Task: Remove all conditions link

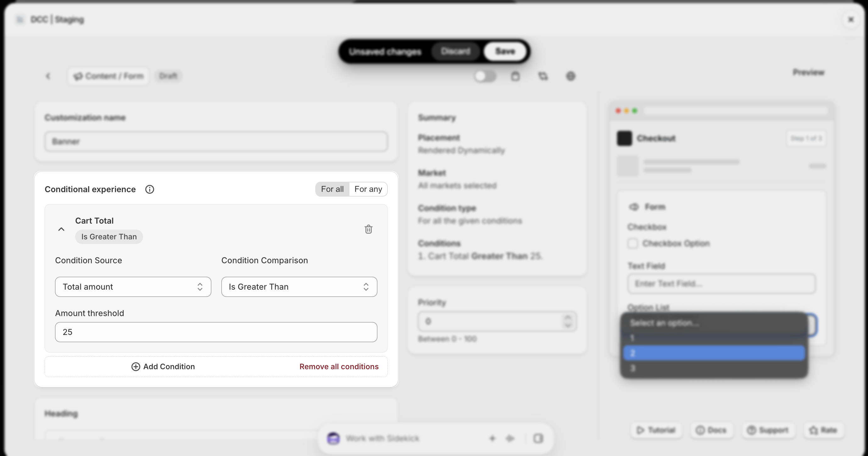Action: pos(339,367)
